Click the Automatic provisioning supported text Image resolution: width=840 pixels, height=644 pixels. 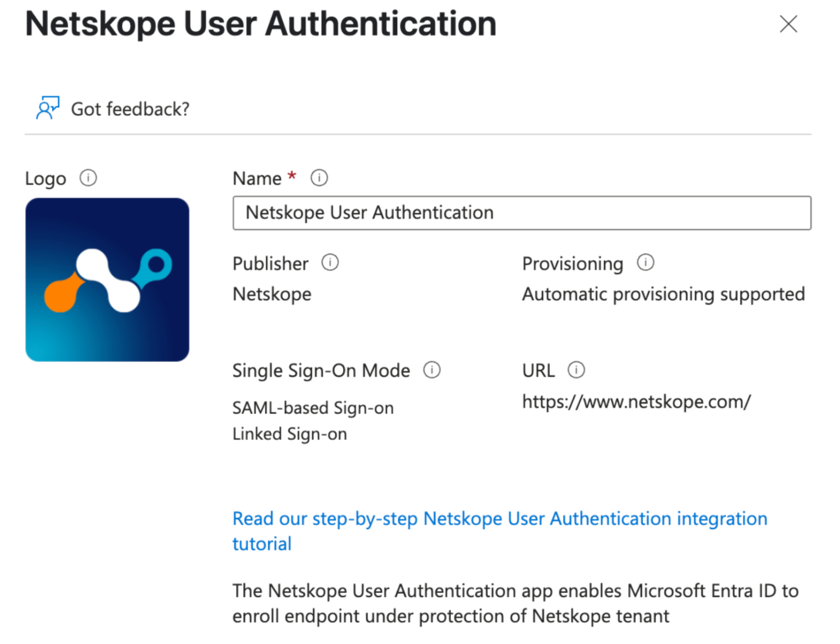point(663,294)
